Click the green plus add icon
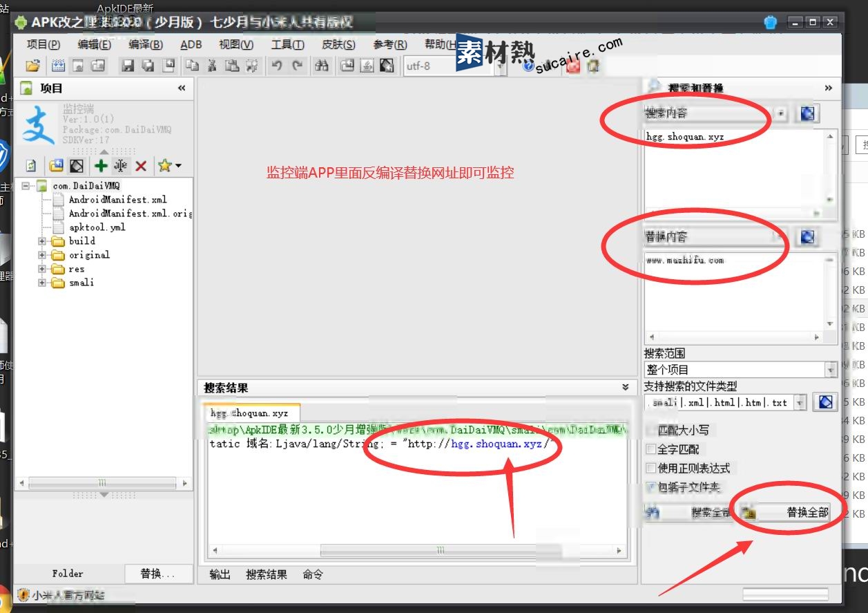868x613 pixels. coord(101,166)
